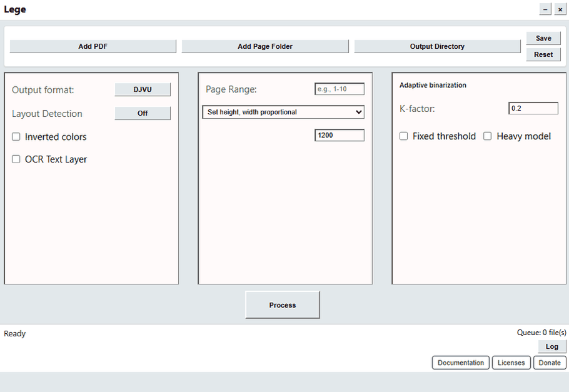Open the Documentation link

pyautogui.click(x=460, y=363)
